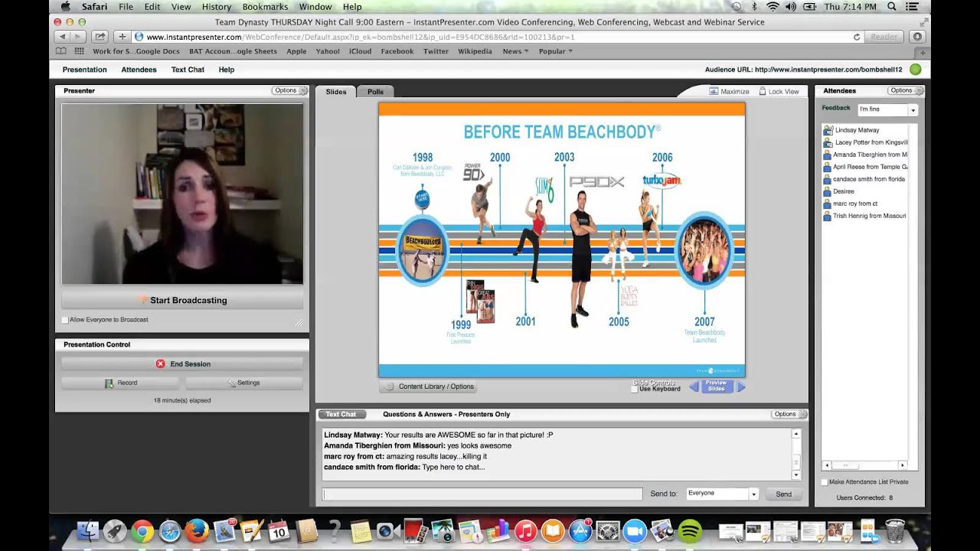Launch Spotify from the dock
Screen dimensions: 980x551
pos(690,531)
